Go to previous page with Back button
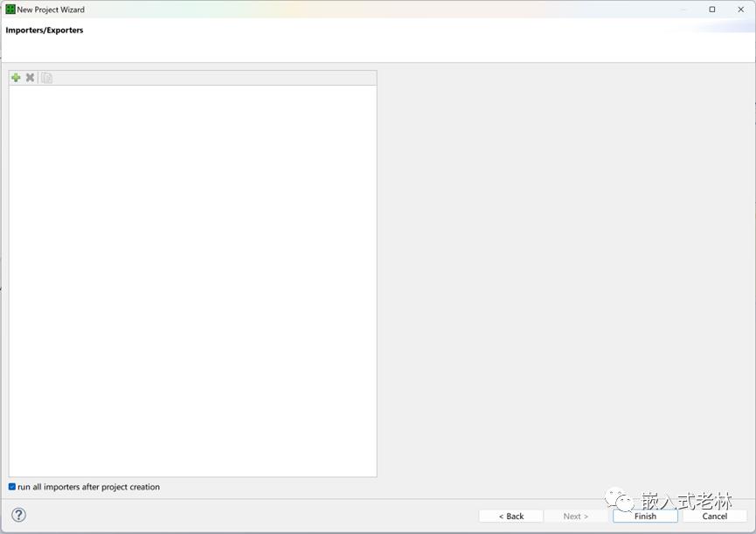The height and width of the screenshot is (534, 756). pyautogui.click(x=511, y=517)
